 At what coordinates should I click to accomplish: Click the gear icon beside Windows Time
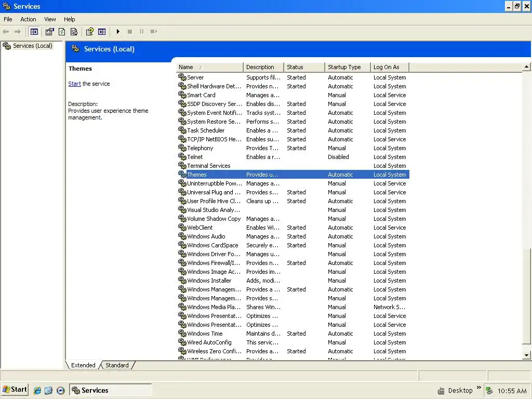point(182,333)
